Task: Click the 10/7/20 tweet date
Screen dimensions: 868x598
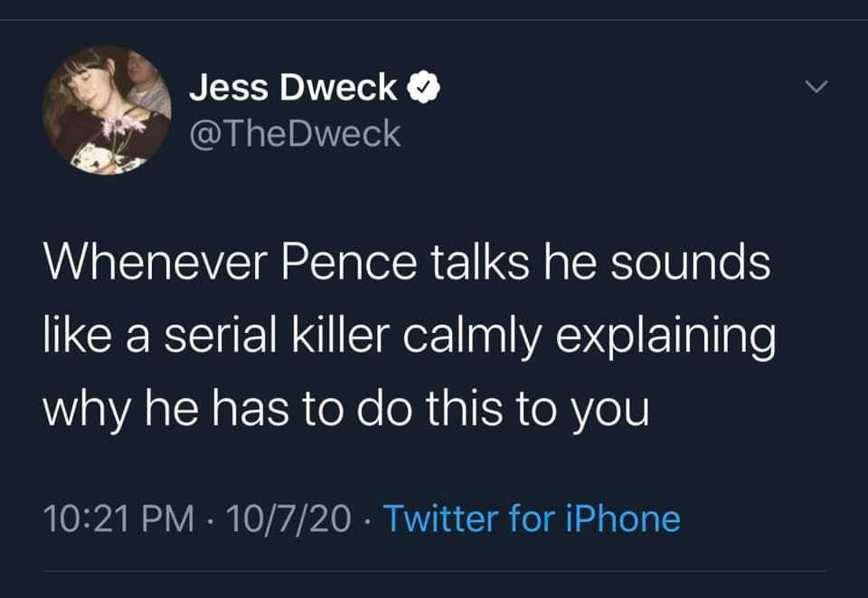Action: coord(290,519)
